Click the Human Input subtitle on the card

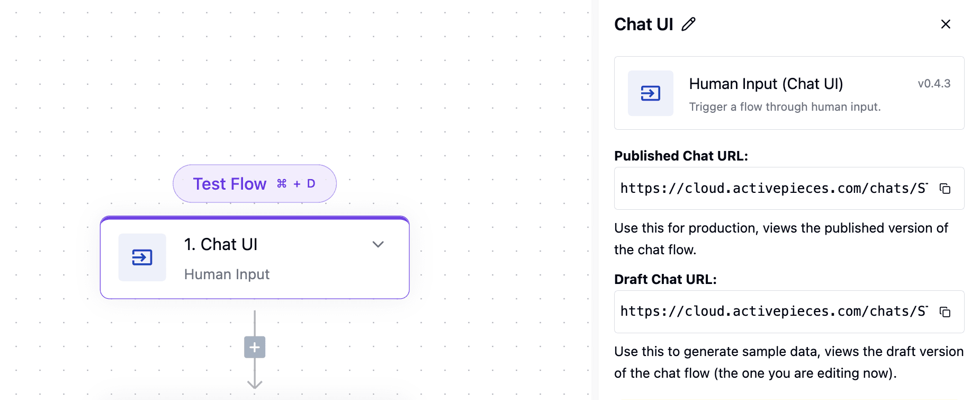(x=227, y=274)
